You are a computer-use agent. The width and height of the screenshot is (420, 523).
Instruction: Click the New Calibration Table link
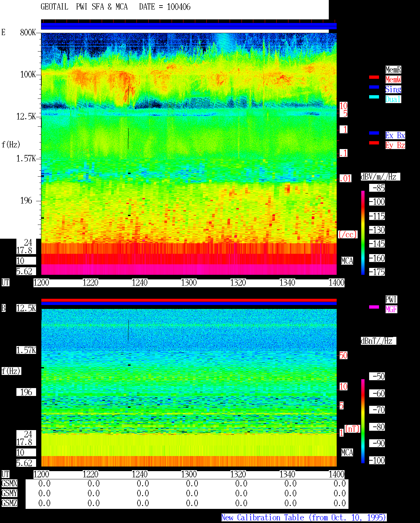304,518
